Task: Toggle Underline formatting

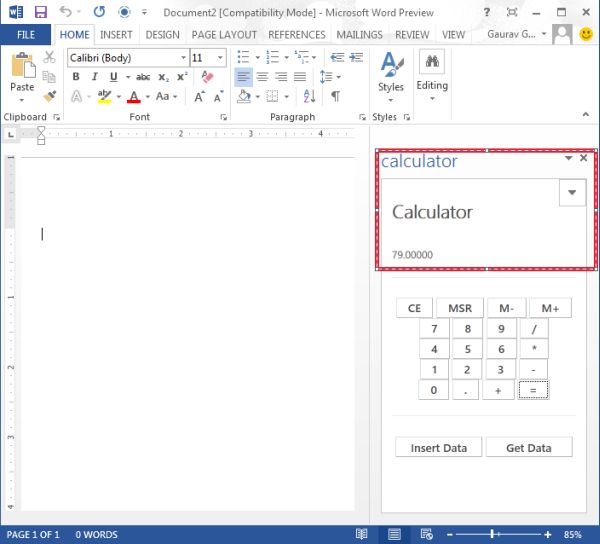Action: (114, 77)
